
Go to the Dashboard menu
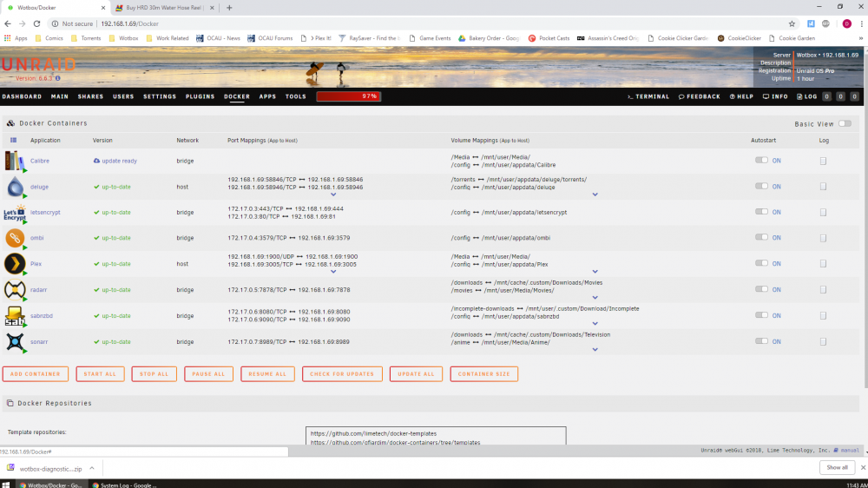pos(23,96)
